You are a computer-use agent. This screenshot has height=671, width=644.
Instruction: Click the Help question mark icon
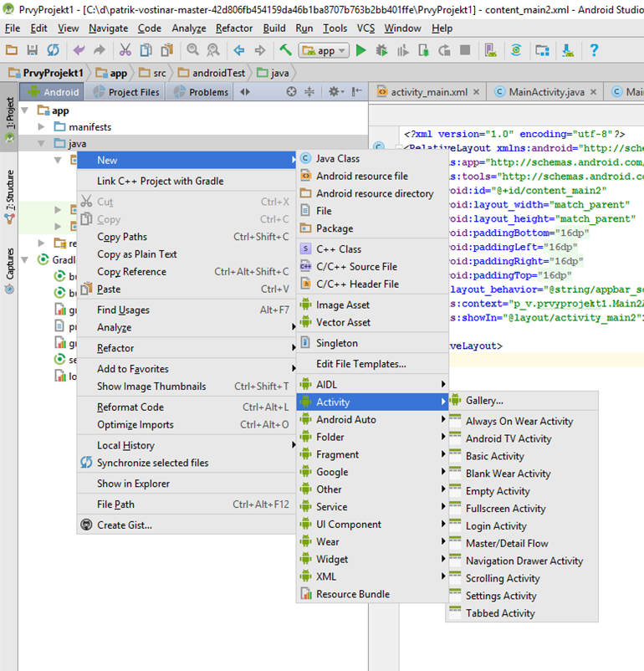coord(594,50)
